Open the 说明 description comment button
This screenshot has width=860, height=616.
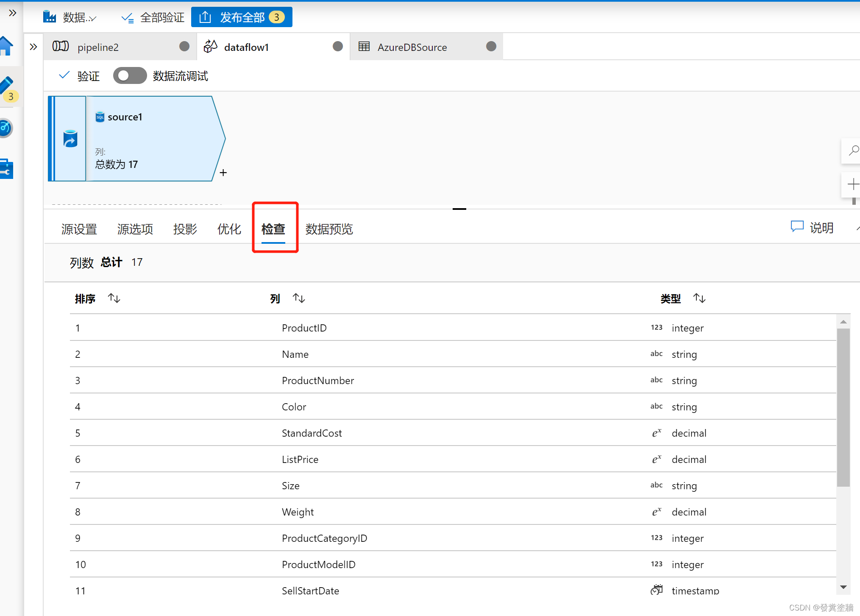click(813, 228)
